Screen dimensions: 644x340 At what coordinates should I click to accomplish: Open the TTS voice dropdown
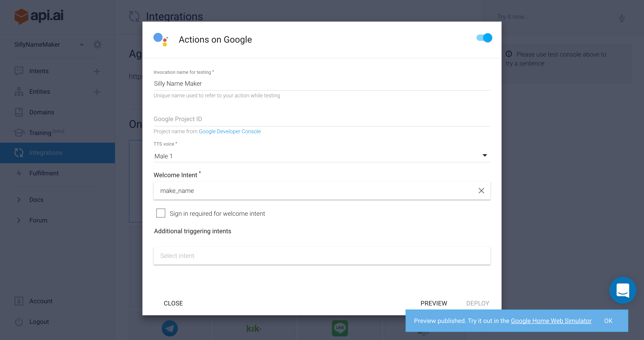[322, 156]
